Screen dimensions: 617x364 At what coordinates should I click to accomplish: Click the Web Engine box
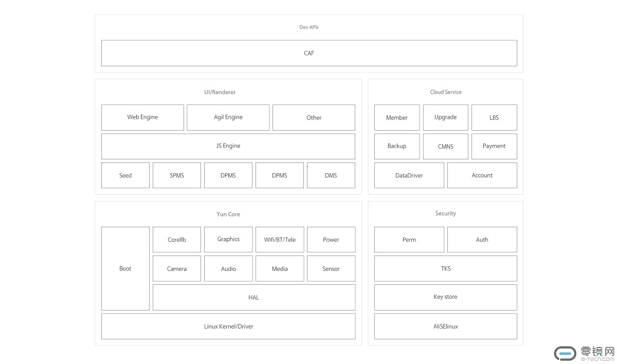click(142, 117)
